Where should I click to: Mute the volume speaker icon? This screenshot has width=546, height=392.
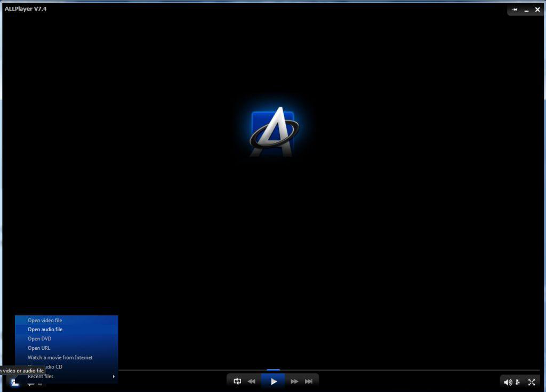508,382
